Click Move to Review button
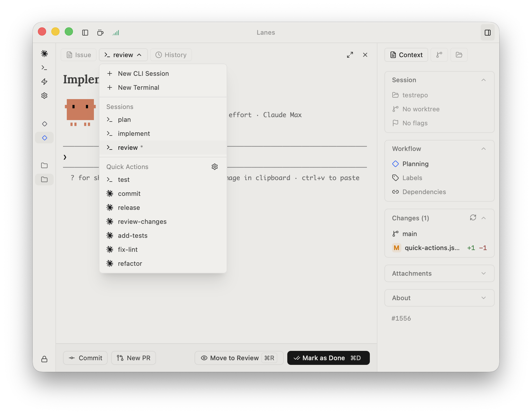 tap(239, 358)
